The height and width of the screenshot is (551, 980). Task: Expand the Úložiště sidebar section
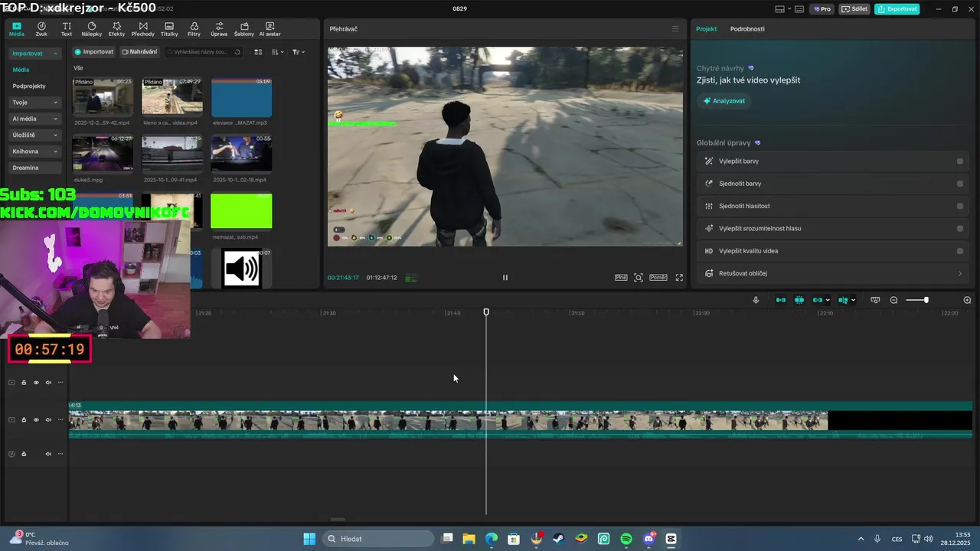click(35, 135)
